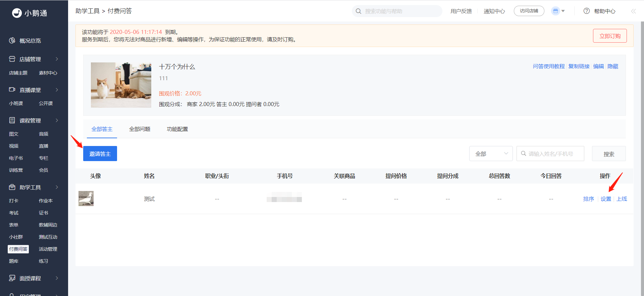Click the 立即订购 button

[610, 36]
